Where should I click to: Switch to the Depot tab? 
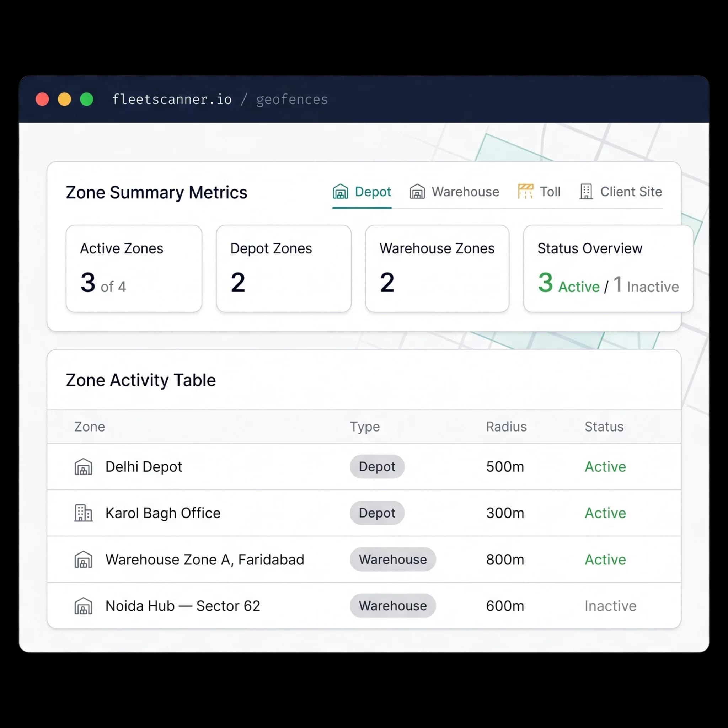362,192
